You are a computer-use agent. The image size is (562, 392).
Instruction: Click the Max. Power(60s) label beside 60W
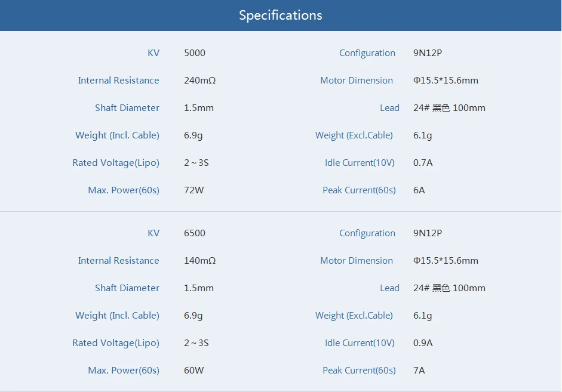[x=124, y=371]
